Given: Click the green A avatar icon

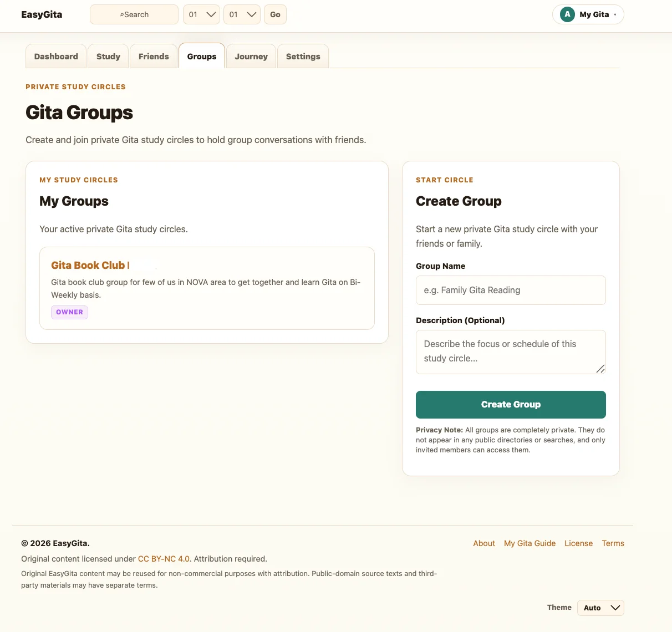Looking at the screenshot, I should [x=567, y=14].
